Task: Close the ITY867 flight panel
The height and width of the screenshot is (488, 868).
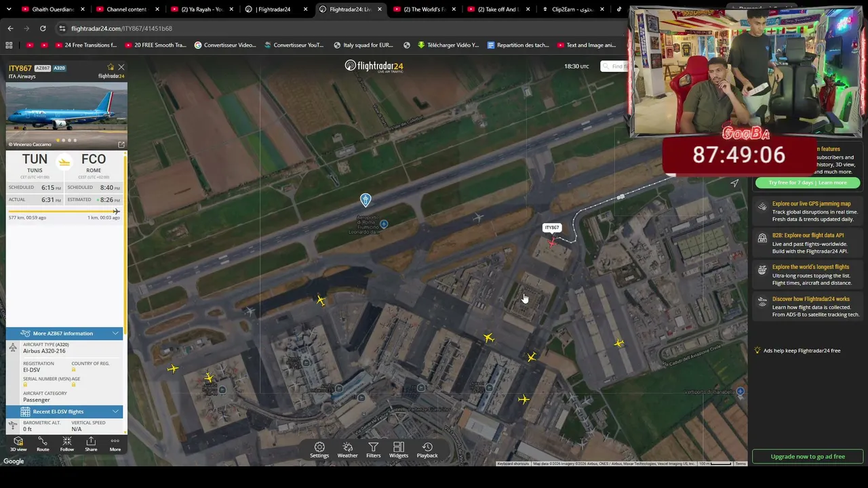Action: pyautogui.click(x=121, y=67)
